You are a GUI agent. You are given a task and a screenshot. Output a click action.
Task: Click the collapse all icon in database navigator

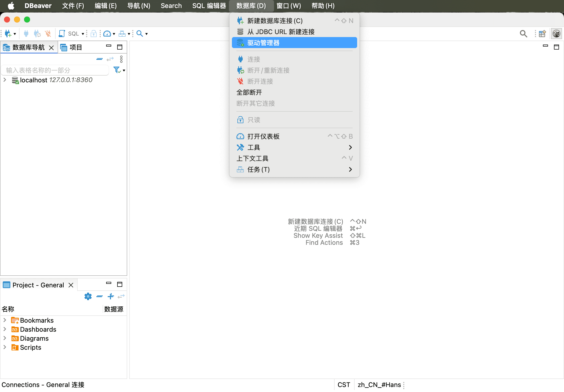pos(99,59)
